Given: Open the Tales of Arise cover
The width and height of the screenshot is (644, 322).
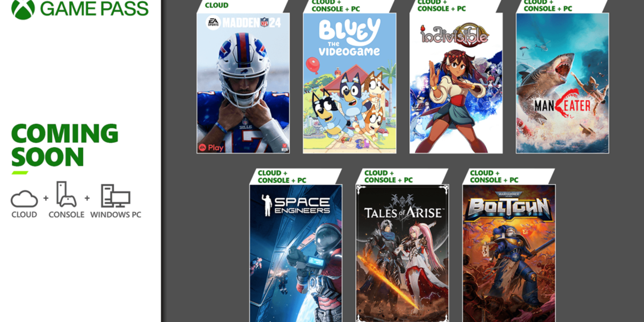Looking at the screenshot, I should click(x=402, y=253).
